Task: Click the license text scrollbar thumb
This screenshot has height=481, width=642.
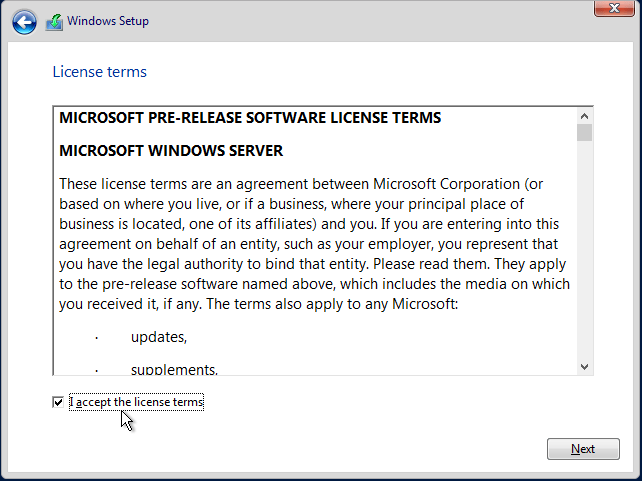Action: 584,132
